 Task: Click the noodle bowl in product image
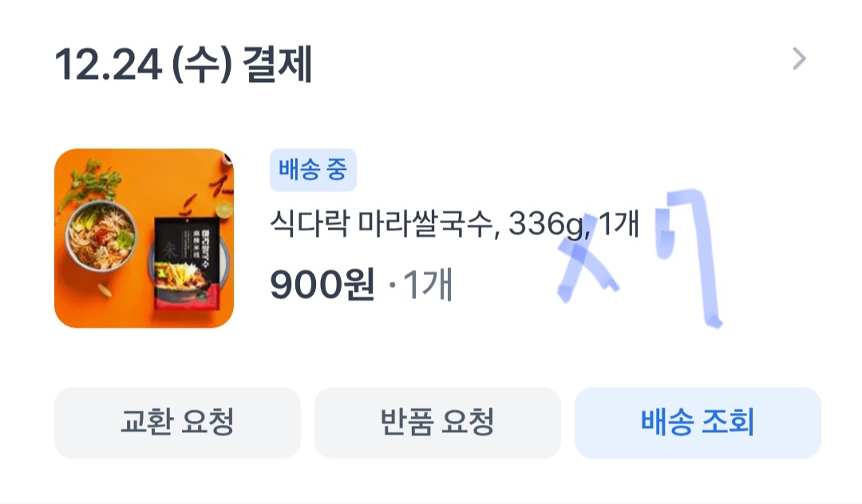pyautogui.click(x=101, y=237)
